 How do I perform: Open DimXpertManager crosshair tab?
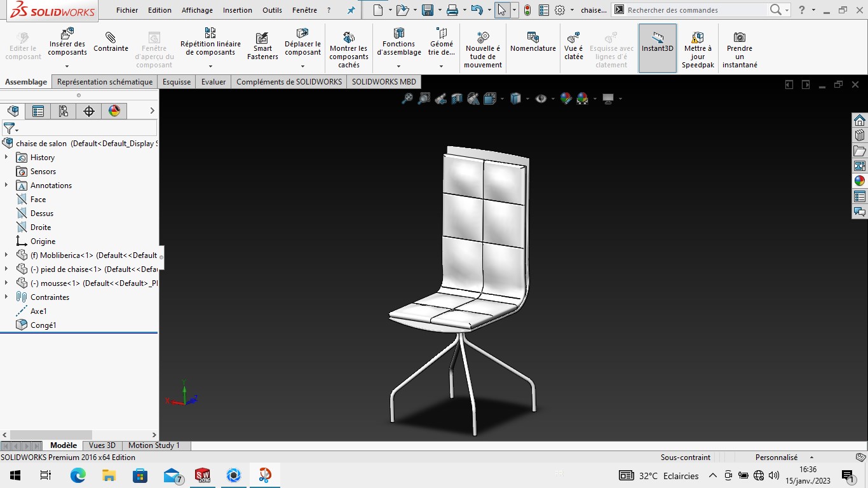tap(89, 111)
